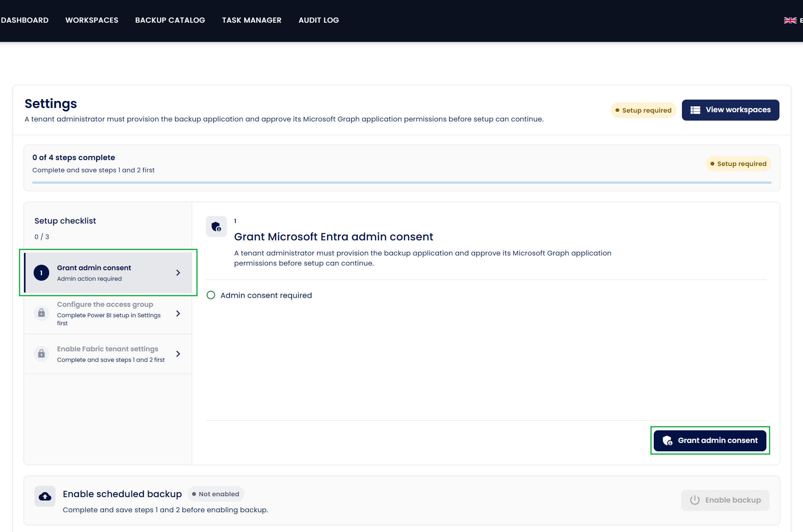Click 'Admin action required' subtitle
Image resolution: width=803 pixels, height=532 pixels.
[89, 279]
